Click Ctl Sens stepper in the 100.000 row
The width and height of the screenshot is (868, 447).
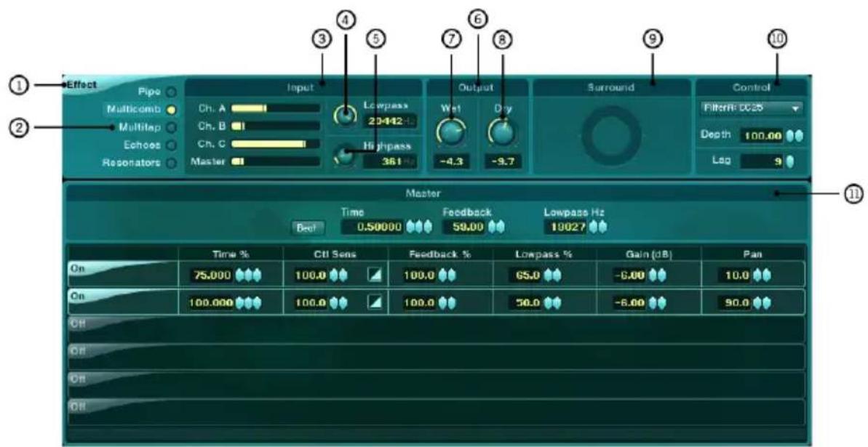pyautogui.click(x=339, y=303)
